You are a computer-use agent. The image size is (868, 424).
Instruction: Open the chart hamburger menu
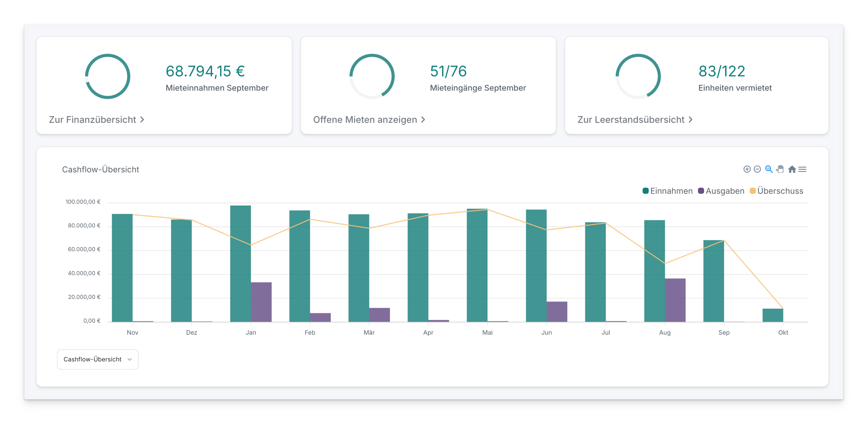[x=803, y=169]
